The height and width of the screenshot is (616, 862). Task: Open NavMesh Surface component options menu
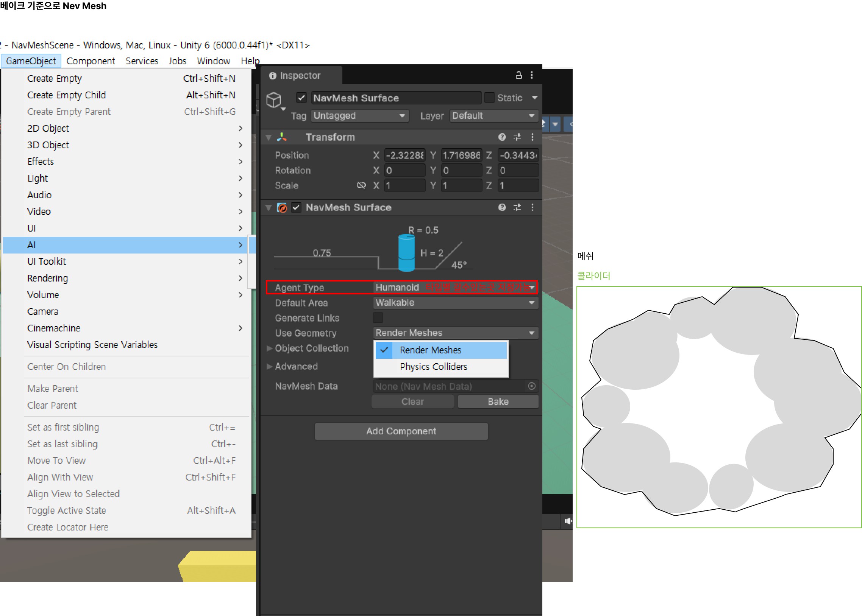pyautogui.click(x=532, y=207)
